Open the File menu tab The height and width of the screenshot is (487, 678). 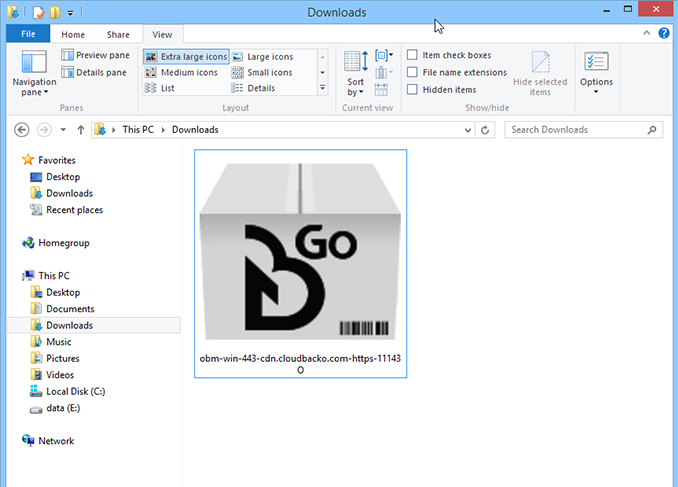tap(28, 34)
